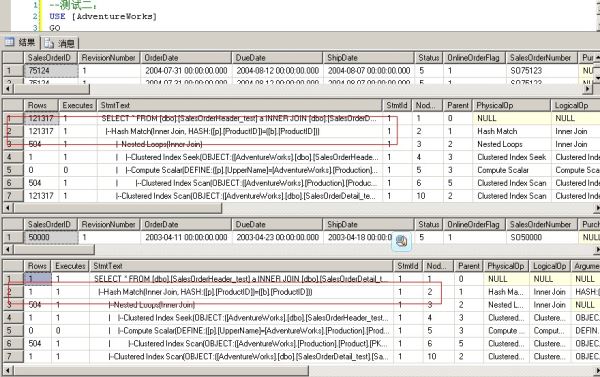Image resolution: width=600 pixels, height=377 pixels.
Task: Click the right arrow of first grid scrollbar
Action: point(588,89)
